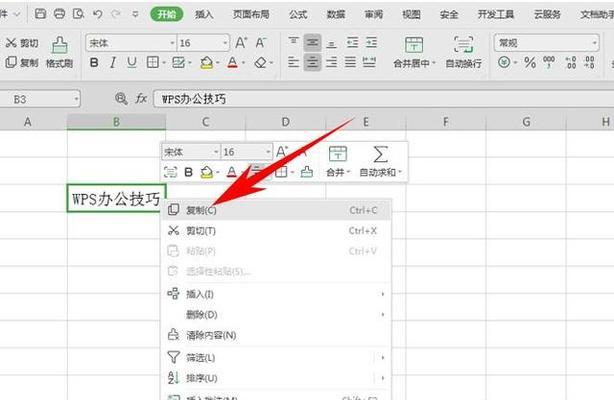Redo the last action
This screenshot has width=614, height=400.
tap(116, 14)
